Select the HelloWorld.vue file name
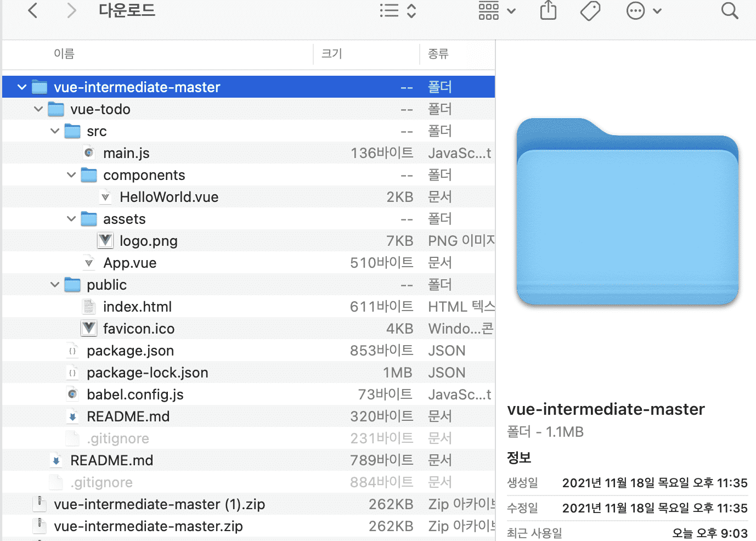This screenshot has width=756, height=541. [x=169, y=197]
